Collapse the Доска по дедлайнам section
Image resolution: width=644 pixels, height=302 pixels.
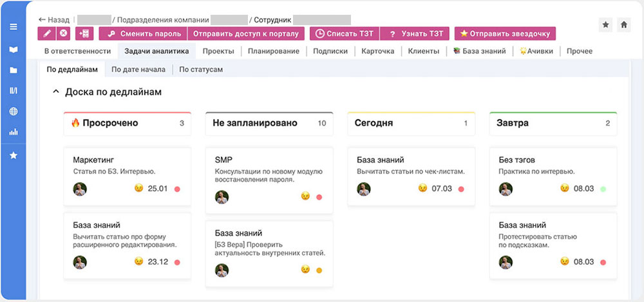[55, 92]
